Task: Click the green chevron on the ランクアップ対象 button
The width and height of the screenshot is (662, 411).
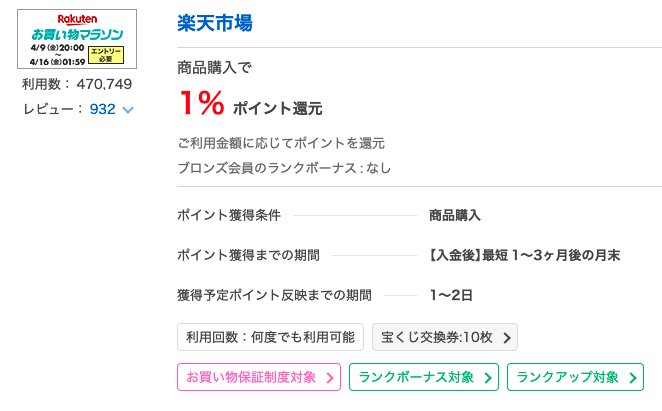Action: pos(633,378)
